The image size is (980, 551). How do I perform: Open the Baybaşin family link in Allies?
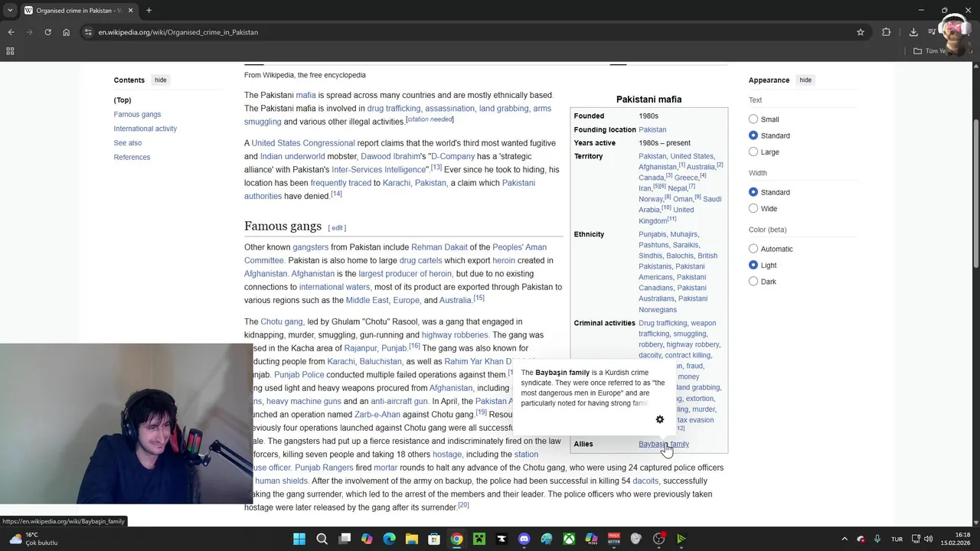[x=664, y=444]
